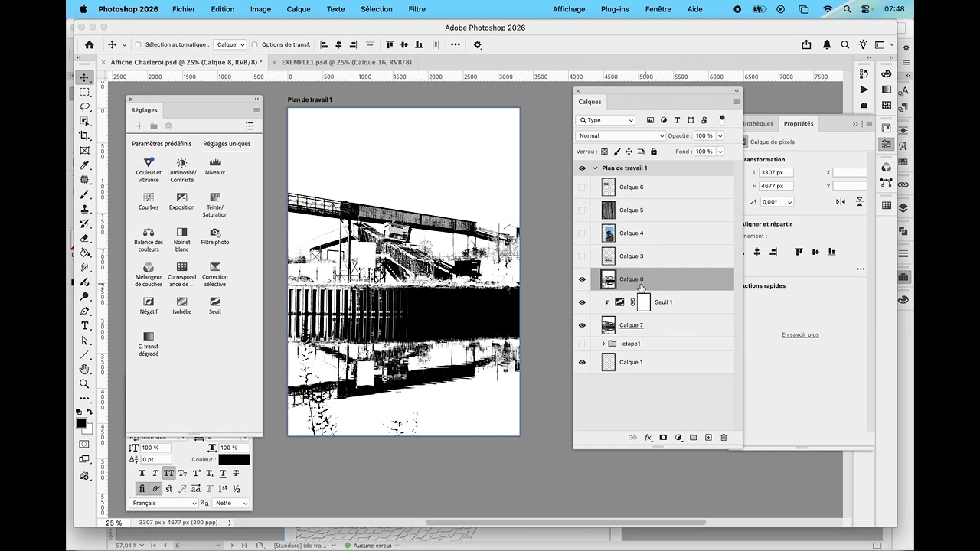Add a Seuil adjustment from Réglages panel
Screen dimensions: 980x551
click(215, 306)
